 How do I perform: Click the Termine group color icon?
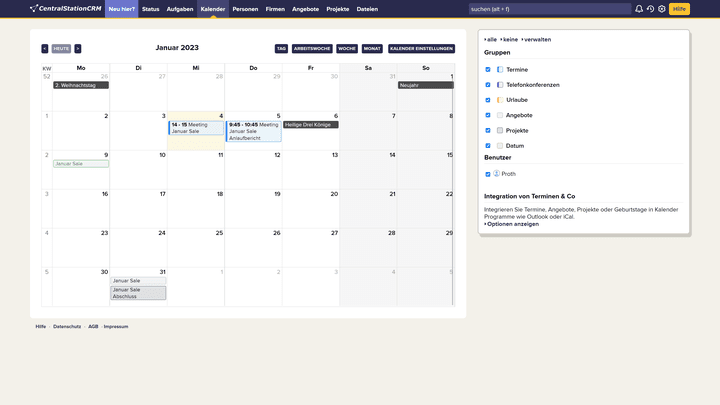[x=500, y=70]
